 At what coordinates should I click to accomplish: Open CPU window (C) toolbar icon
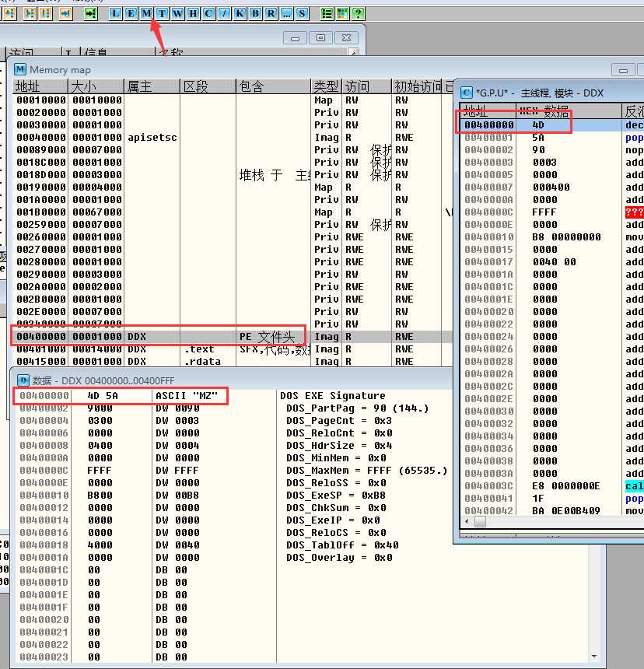[x=208, y=14]
